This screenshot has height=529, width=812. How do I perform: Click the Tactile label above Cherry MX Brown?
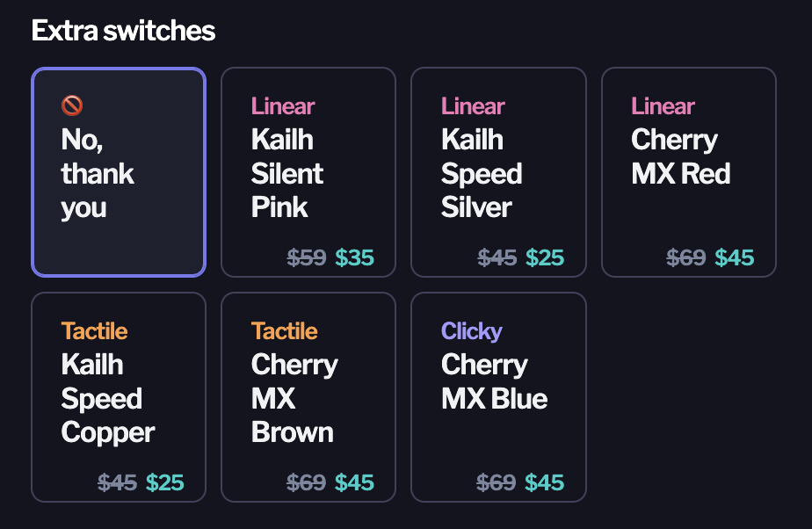click(x=285, y=331)
